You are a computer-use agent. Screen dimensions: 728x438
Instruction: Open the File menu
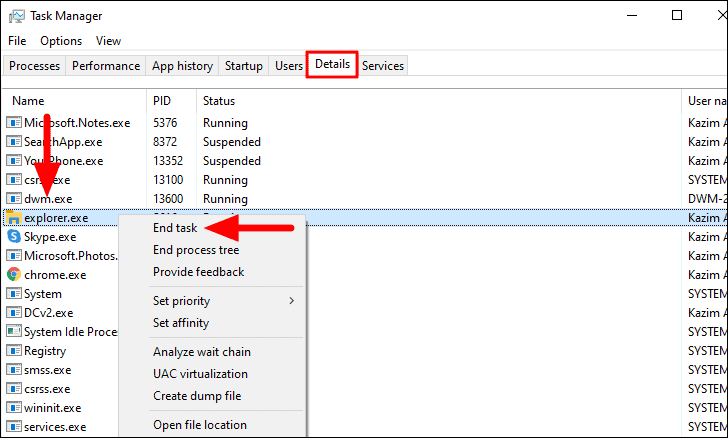(17, 41)
